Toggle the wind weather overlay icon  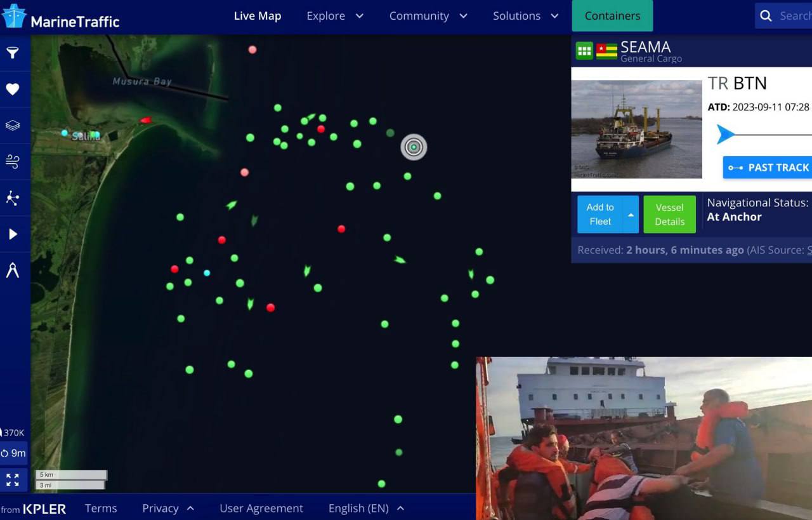click(13, 161)
